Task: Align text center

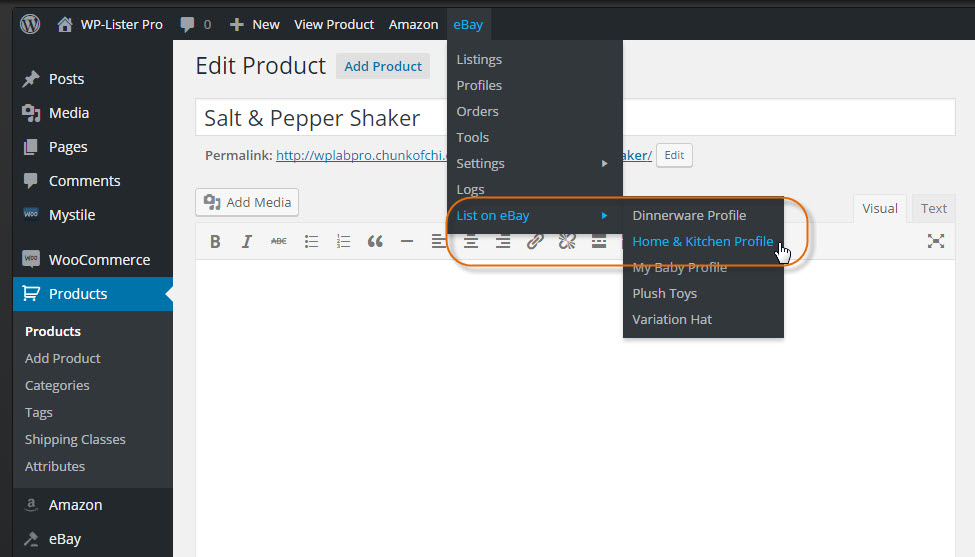Action: coord(471,242)
